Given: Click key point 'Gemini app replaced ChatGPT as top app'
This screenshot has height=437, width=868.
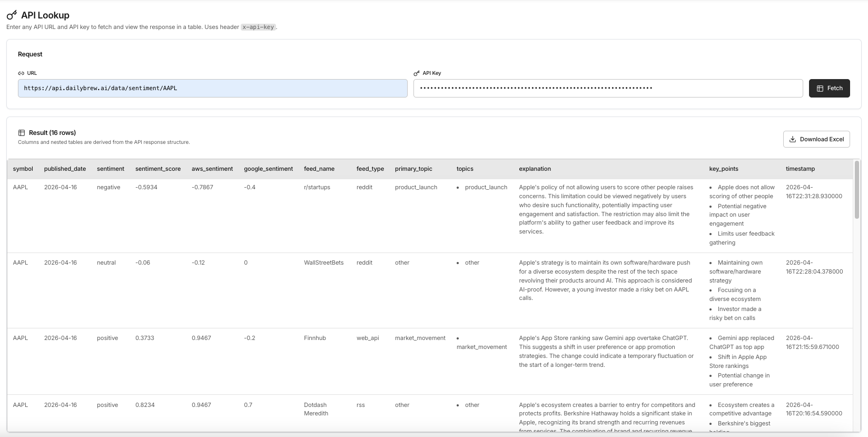Looking at the screenshot, I should pyautogui.click(x=742, y=342).
